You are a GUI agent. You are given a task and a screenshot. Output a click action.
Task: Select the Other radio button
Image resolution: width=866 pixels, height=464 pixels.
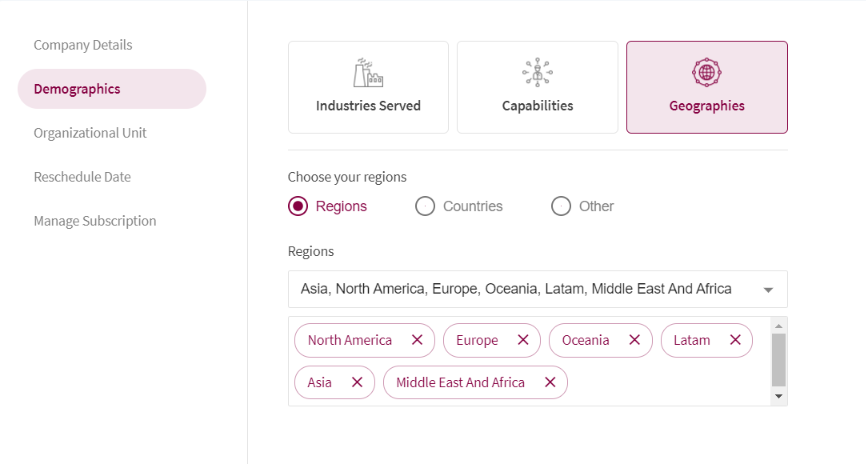pyautogui.click(x=561, y=206)
